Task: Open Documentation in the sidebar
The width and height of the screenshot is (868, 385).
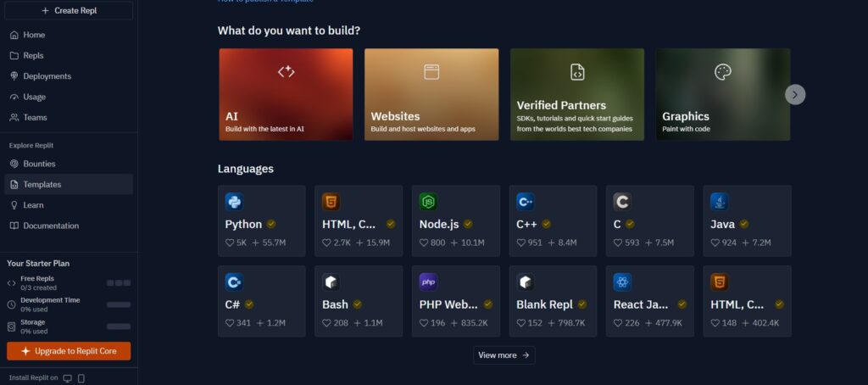Action: point(69,226)
